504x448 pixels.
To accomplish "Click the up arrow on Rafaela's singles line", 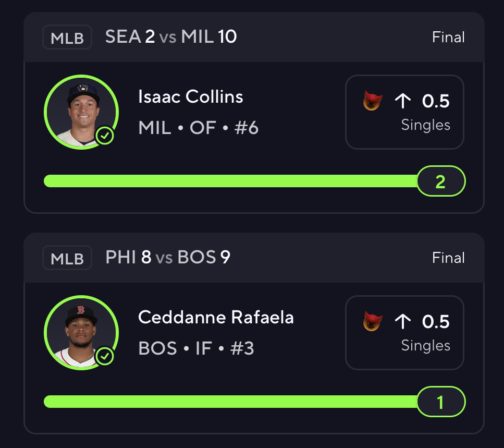I will click(403, 321).
